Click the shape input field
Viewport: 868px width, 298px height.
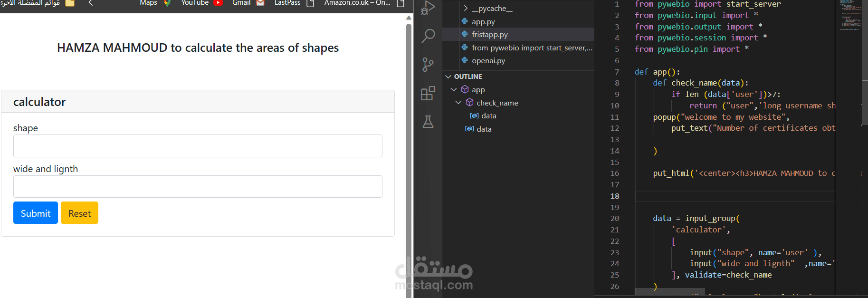click(x=198, y=146)
